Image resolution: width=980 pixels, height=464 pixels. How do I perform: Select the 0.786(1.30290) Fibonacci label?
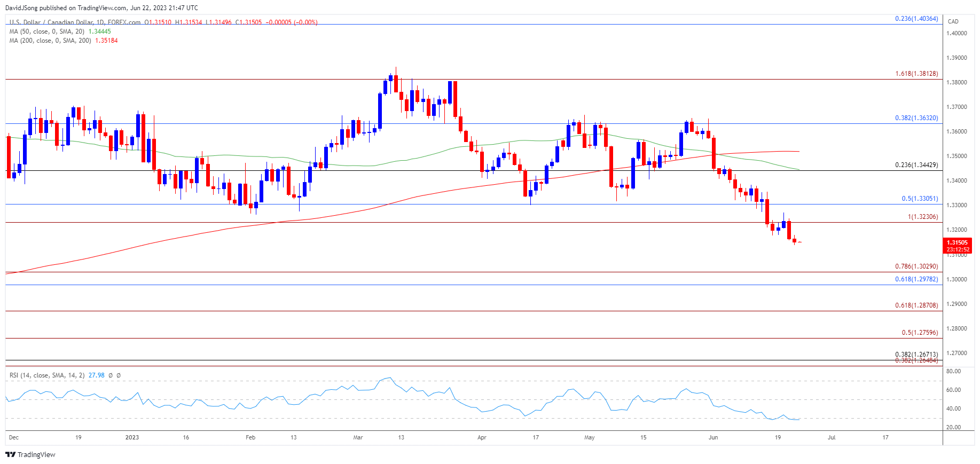[916, 266]
